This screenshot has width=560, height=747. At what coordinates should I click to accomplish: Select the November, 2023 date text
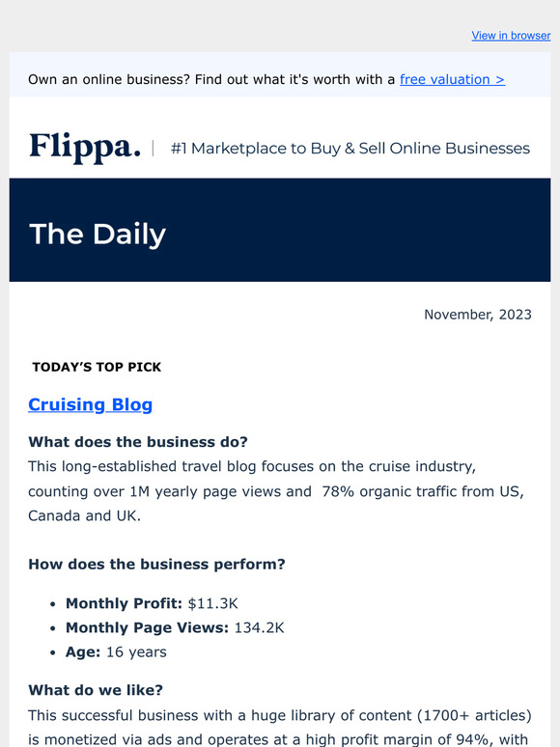tap(478, 315)
